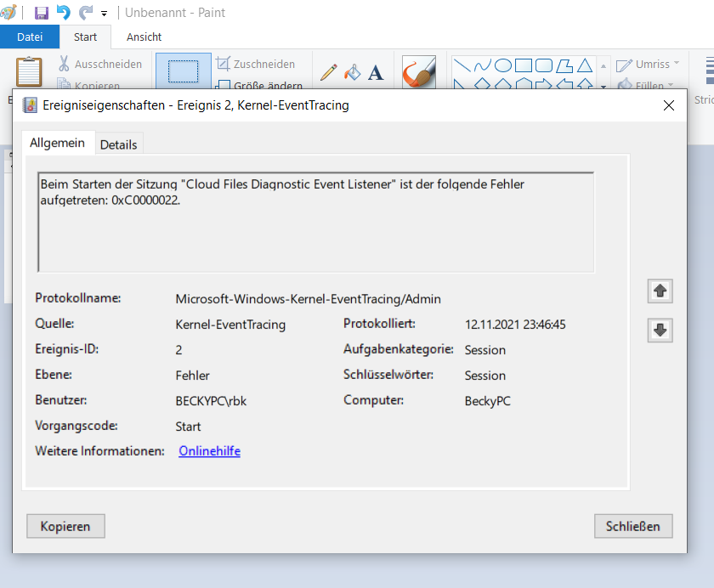Select the Allgemein tab in event properties

click(x=58, y=143)
